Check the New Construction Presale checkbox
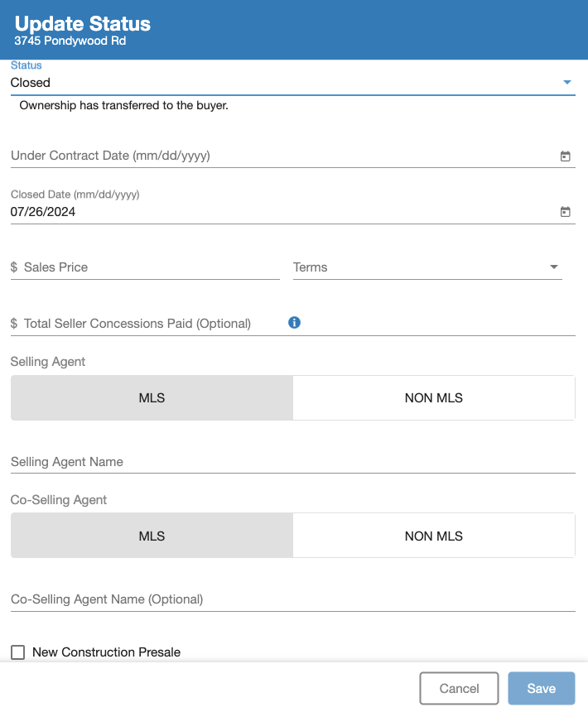The height and width of the screenshot is (712, 588). click(x=17, y=652)
